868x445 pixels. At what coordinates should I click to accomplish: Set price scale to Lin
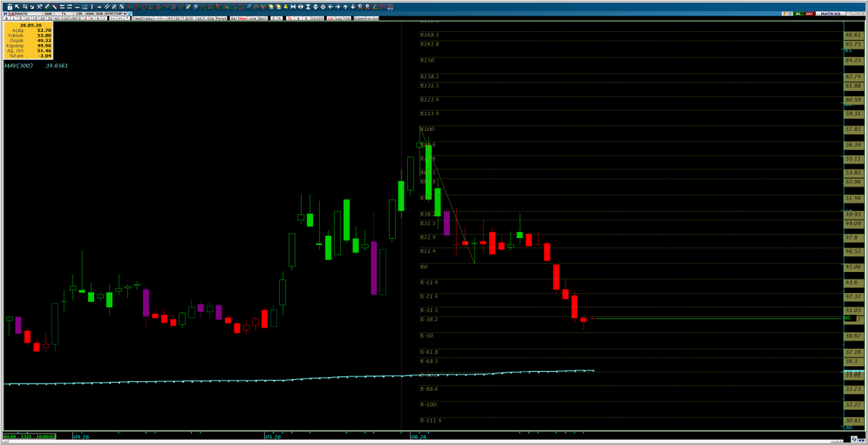click(x=331, y=18)
